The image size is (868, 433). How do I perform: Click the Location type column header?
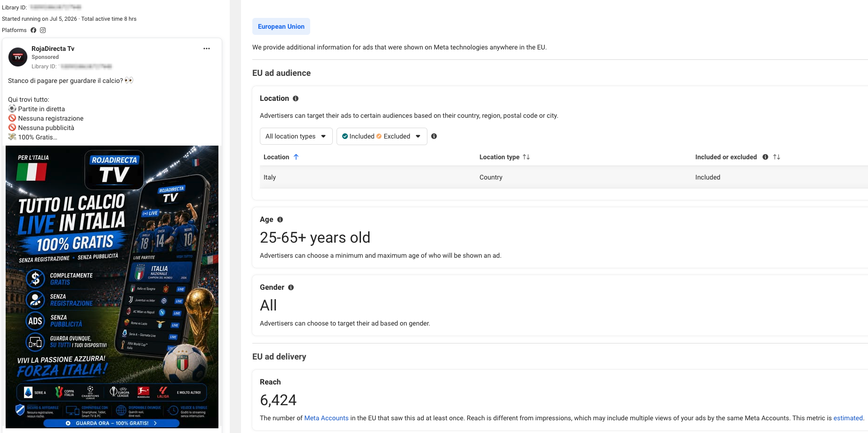(499, 157)
